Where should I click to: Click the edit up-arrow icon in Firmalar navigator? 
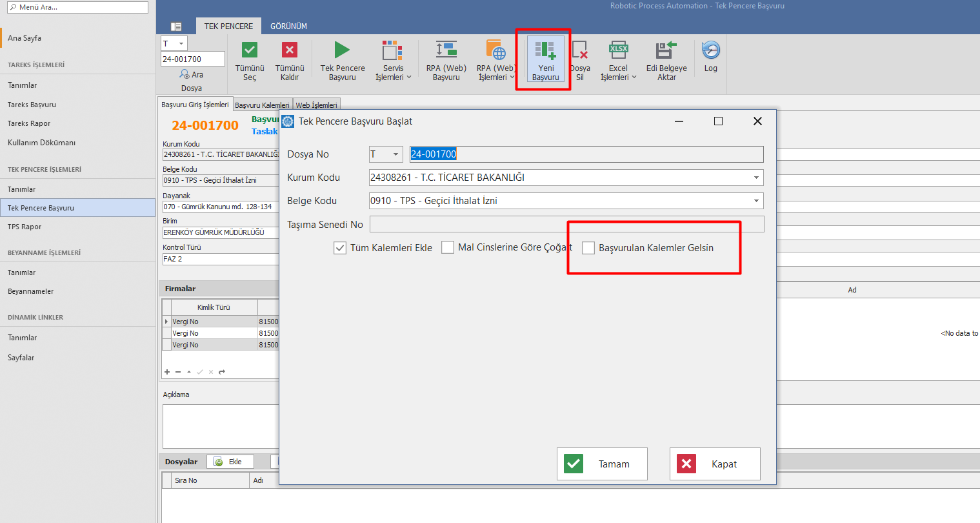pos(189,372)
